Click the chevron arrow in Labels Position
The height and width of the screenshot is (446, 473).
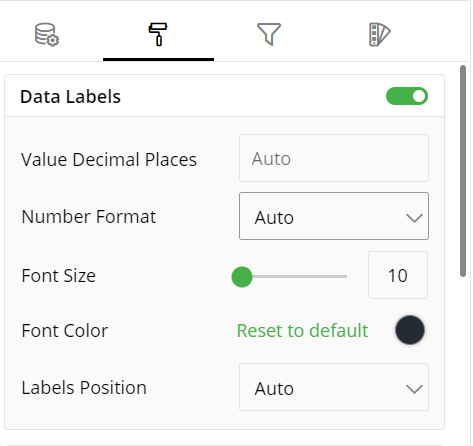tap(414, 389)
